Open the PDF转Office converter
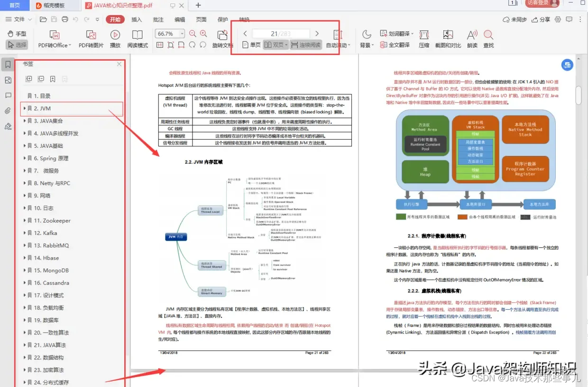The image size is (588, 387). 55,39
